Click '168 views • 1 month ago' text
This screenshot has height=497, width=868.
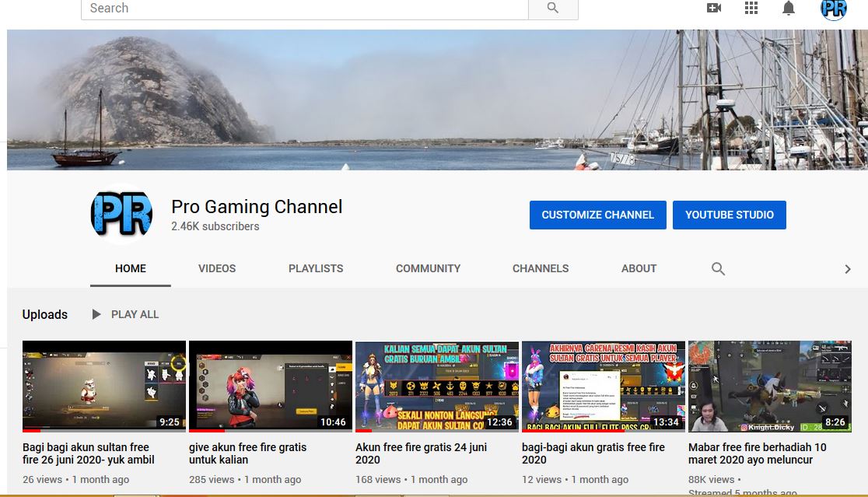click(411, 479)
